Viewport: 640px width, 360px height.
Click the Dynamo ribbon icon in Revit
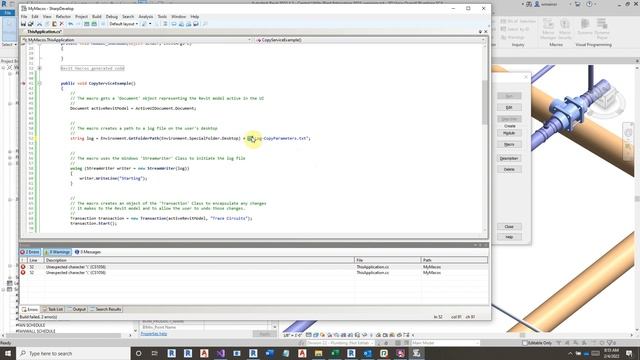[584, 27]
